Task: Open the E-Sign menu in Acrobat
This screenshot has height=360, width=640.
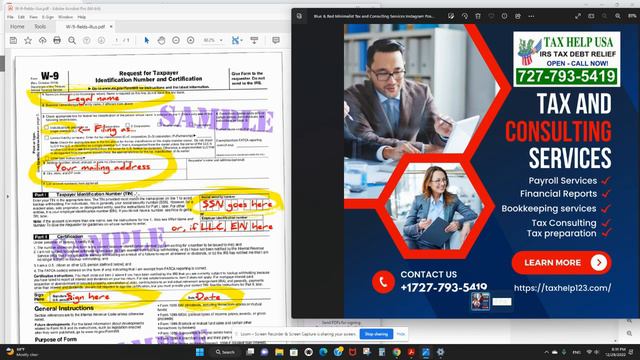Action: [48, 17]
